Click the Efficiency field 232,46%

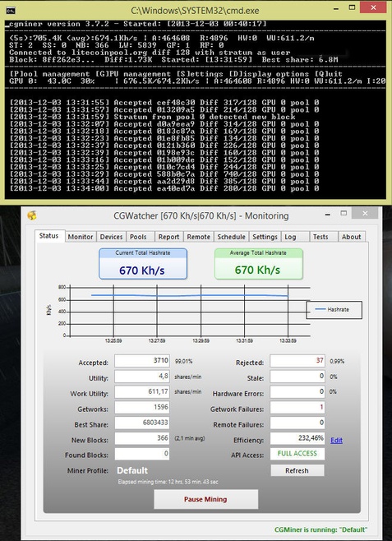(297, 438)
